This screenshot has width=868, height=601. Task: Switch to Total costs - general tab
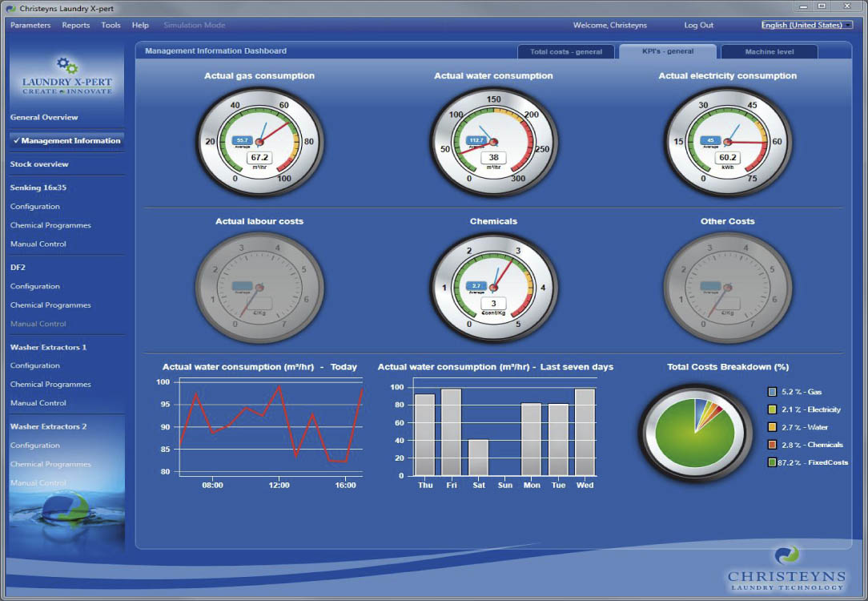pos(566,51)
